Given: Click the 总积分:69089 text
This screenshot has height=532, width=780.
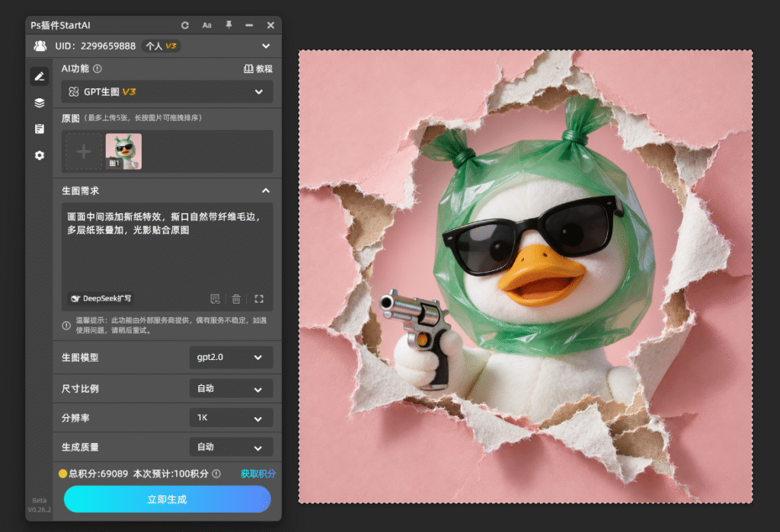Looking at the screenshot, I should click(98, 474).
